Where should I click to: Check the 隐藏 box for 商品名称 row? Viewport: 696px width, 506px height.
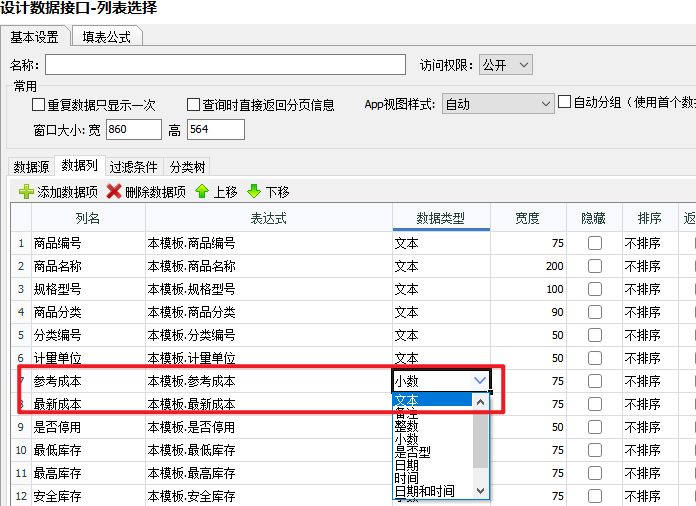point(595,266)
